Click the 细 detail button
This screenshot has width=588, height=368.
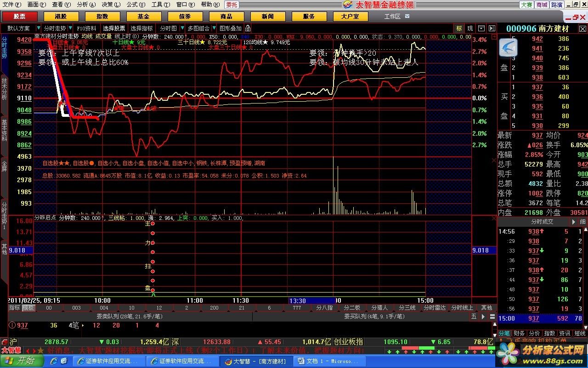pos(582,222)
